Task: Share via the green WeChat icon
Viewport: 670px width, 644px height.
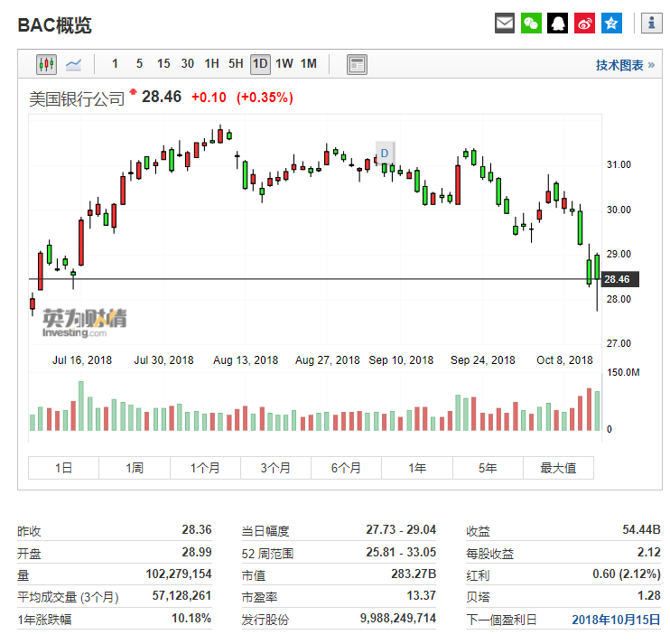Action: tap(532, 23)
